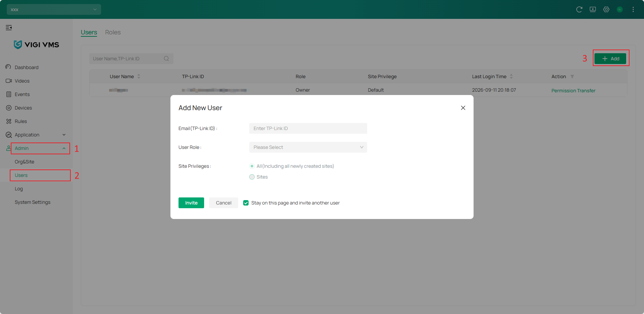Expand the Application menu
The height and width of the screenshot is (314, 644).
point(36,135)
